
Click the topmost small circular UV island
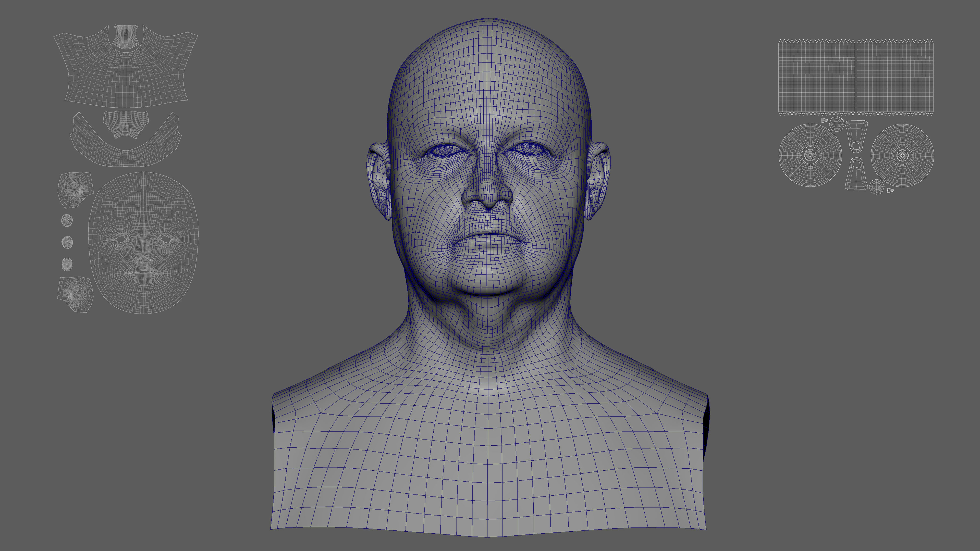[x=67, y=220]
